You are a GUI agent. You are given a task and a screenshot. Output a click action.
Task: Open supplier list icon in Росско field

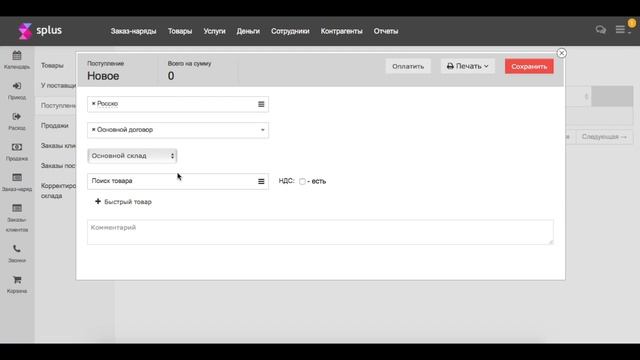pyautogui.click(x=261, y=104)
